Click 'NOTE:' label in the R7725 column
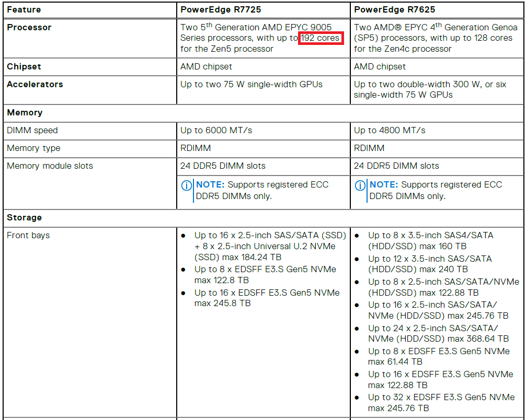The height and width of the screenshot is (420, 526). pyautogui.click(x=210, y=185)
